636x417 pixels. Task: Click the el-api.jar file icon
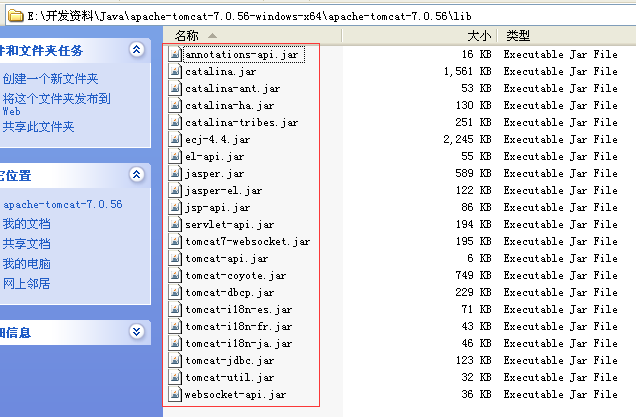175,157
